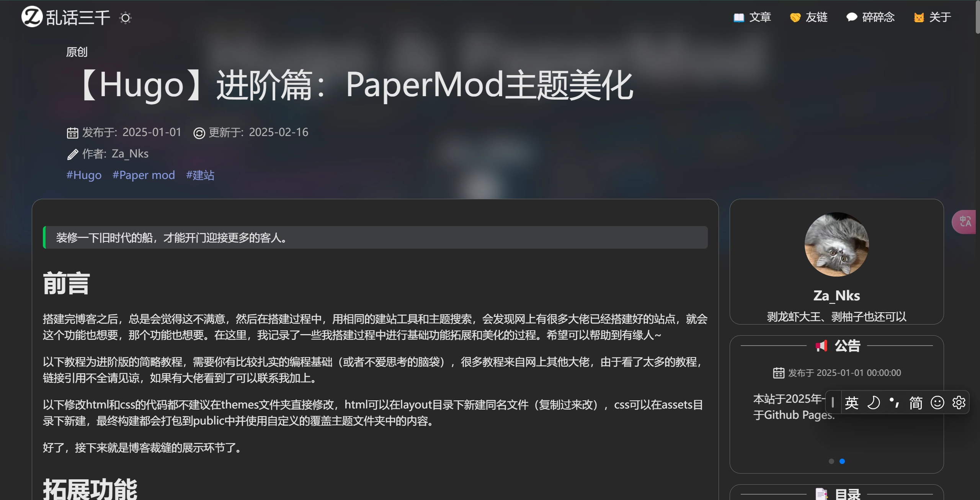Click the 公告 section heading
The height and width of the screenshot is (500, 980).
click(x=848, y=346)
